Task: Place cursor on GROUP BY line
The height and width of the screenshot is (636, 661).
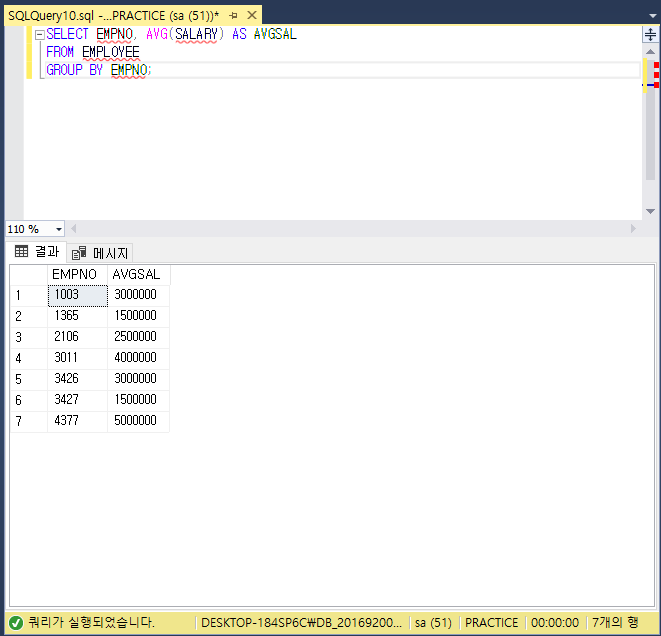Action: click(x=342, y=70)
